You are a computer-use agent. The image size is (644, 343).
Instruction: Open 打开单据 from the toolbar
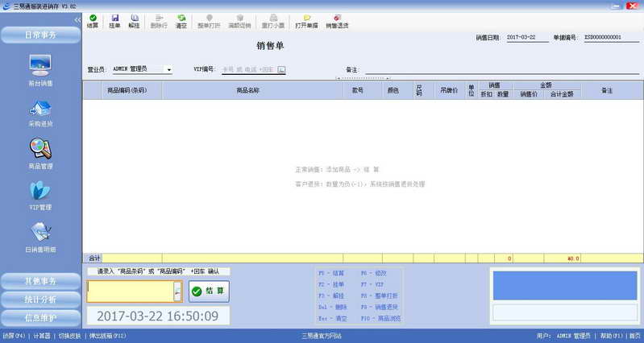pos(306,21)
